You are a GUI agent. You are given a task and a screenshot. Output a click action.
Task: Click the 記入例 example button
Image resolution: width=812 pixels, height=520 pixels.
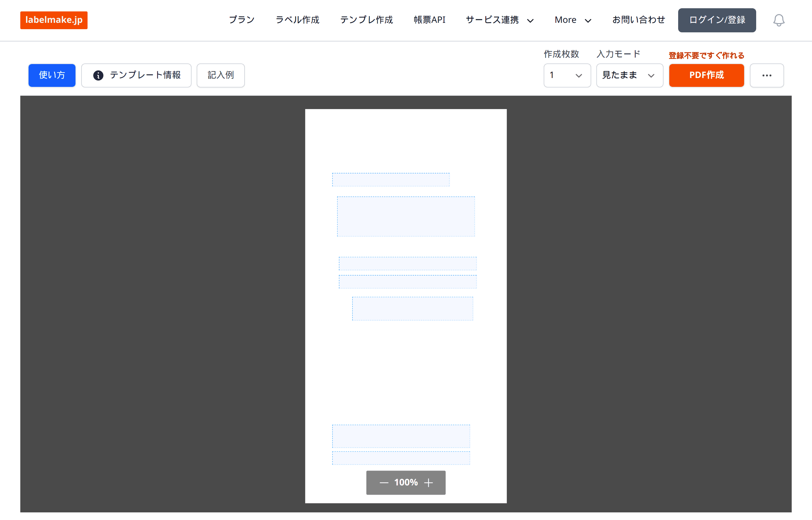pyautogui.click(x=220, y=75)
